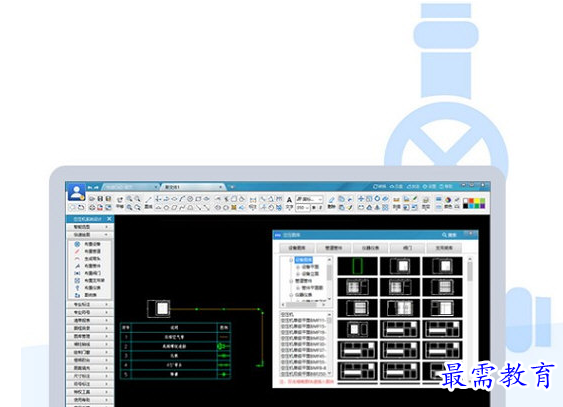Expand the 专业符号 panel section

pos(90,312)
